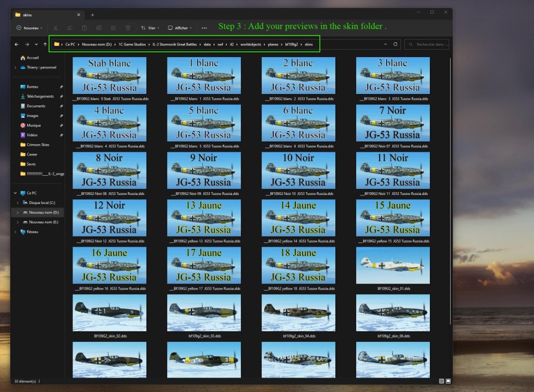Cut the selected file using scissors icon
Viewport: 534px width, 392px height.
pyautogui.click(x=56, y=28)
